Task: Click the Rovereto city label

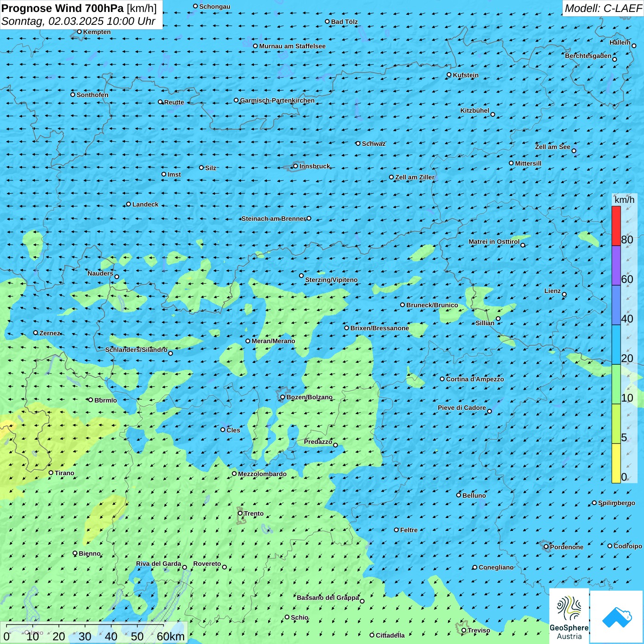Action: (207, 563)
